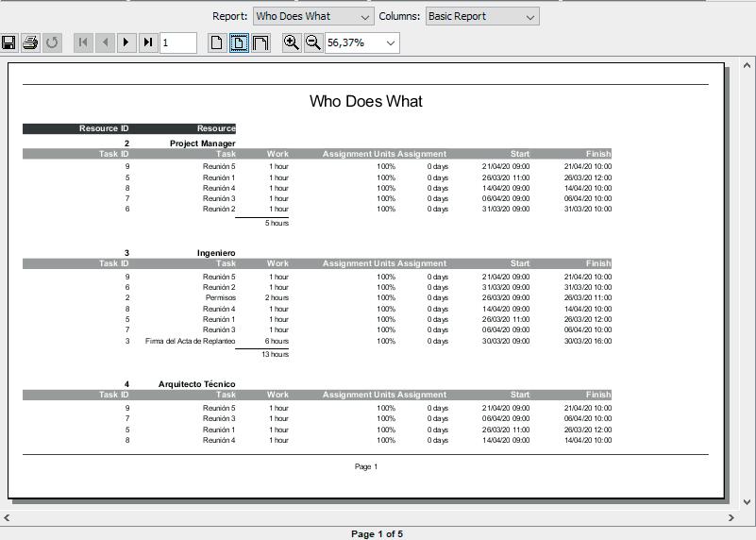756x540 pixels.
Task: Click the 30/03/20 16:00 finish date
Action: tap(588, 341)
